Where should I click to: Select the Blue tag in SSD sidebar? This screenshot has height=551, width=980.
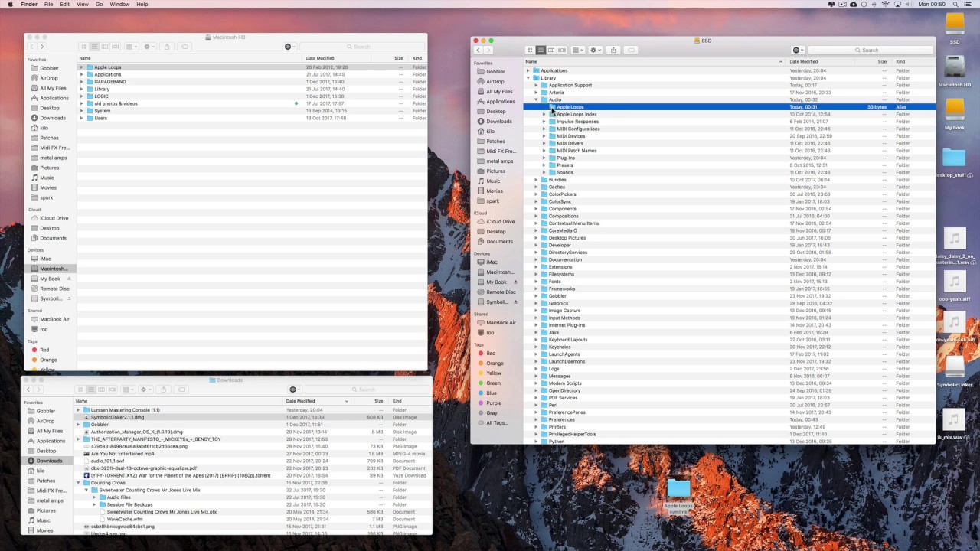tap(492, 393)
